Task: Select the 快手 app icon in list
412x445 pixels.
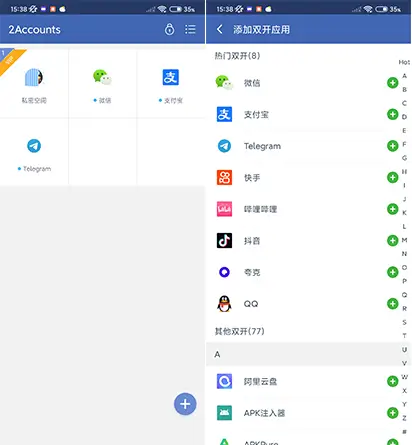Action: coord(224,177)
